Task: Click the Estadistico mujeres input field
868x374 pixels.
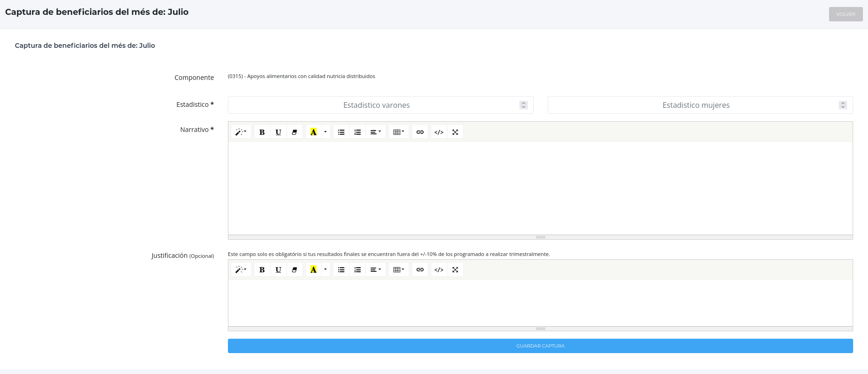Action: tap(700, 105)
